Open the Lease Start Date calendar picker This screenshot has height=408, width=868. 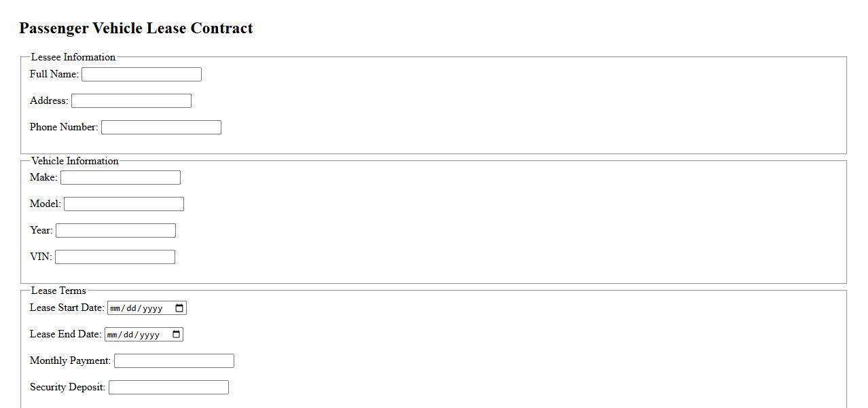click(x=179, y=308)
